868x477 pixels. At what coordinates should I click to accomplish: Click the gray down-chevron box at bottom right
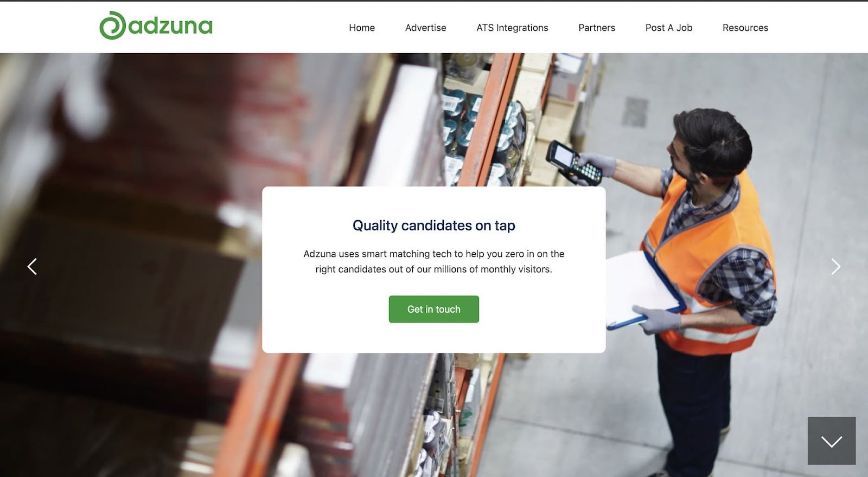(832, 441)
